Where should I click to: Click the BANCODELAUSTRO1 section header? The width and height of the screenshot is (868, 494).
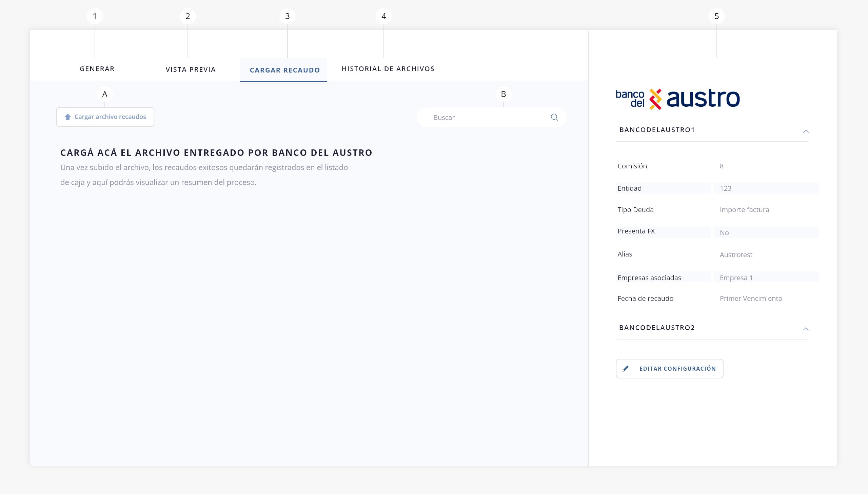[x=657, y=130]
